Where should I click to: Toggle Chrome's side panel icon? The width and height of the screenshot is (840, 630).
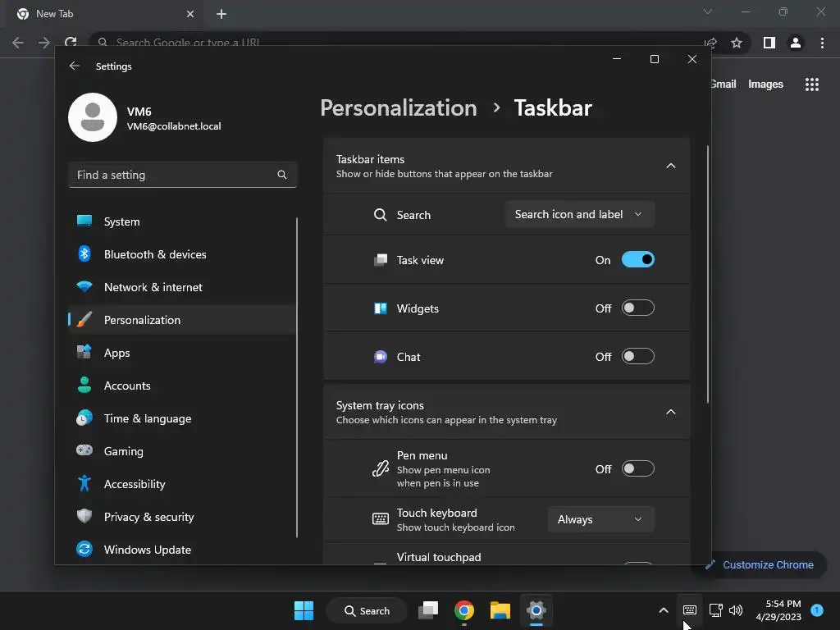(769, 43)
